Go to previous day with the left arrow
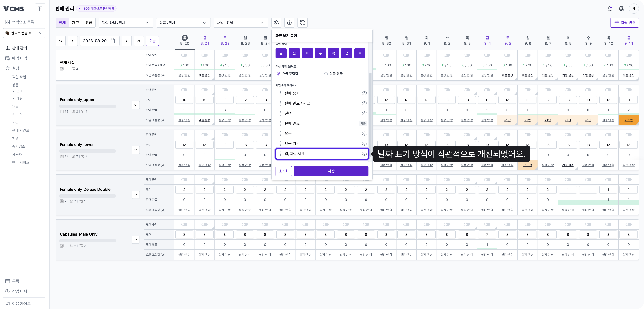644x309 pixels. click(73, 41)
